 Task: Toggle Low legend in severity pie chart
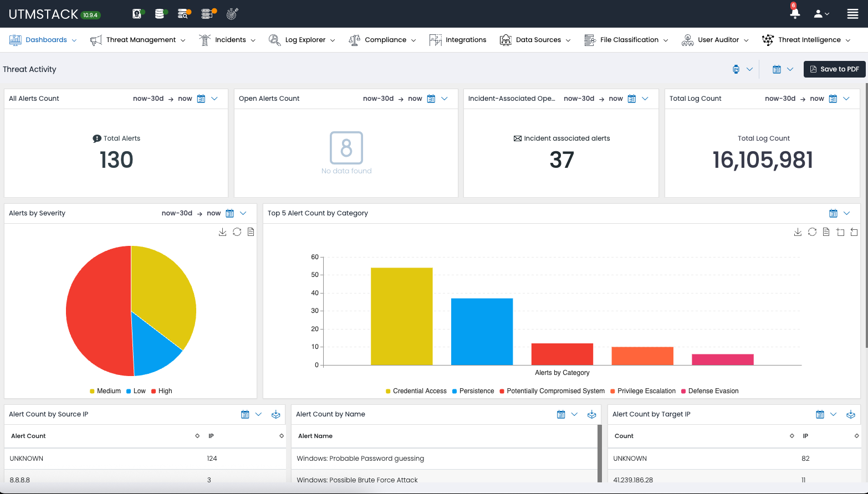pos(136,391)
